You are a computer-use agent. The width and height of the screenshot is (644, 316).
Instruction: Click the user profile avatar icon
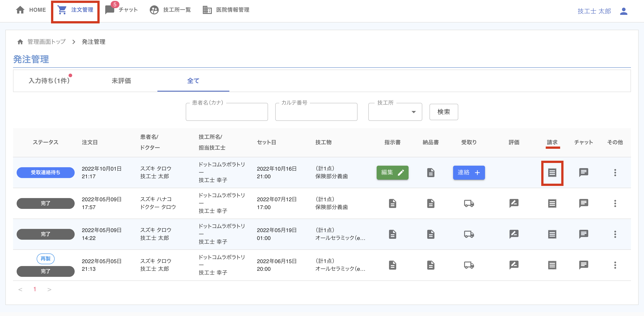[624, 11]
